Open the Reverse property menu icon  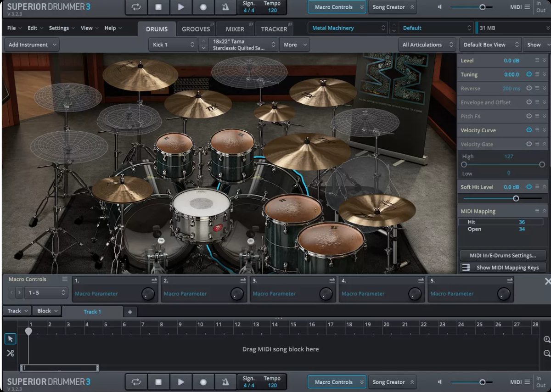pos(537,88)
